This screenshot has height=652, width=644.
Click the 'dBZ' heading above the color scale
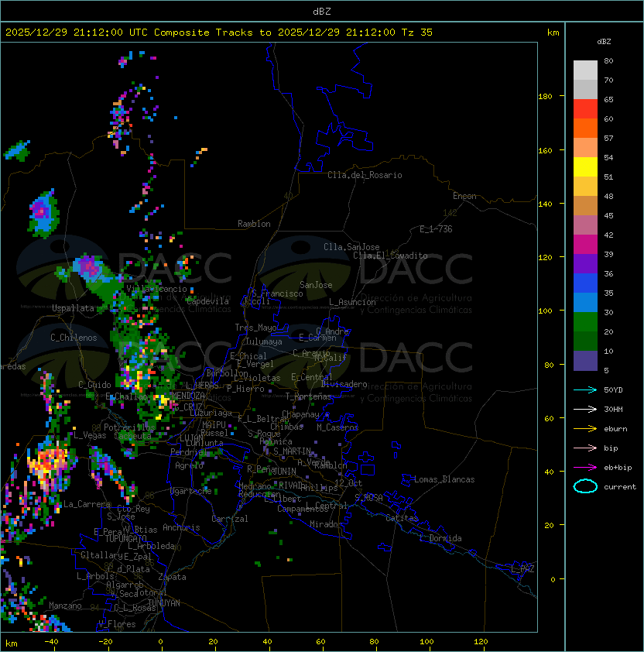604,42
